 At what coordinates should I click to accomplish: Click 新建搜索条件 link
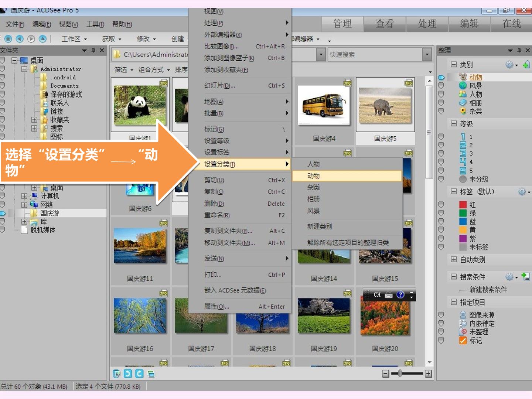[488, 289]
